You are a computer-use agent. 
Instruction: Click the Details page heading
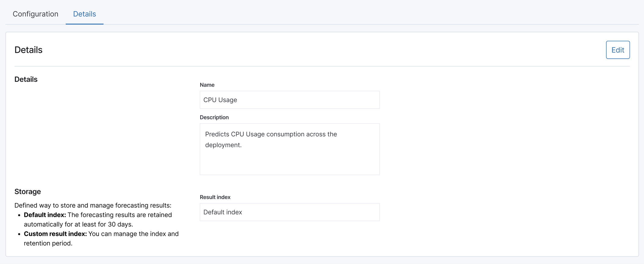click(x=28, y=50)
